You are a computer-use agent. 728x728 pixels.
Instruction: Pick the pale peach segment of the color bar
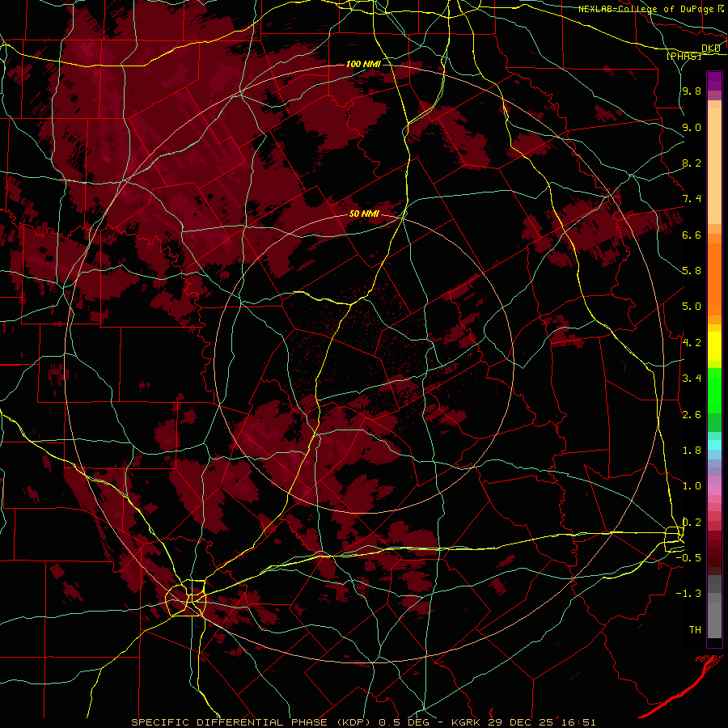pos(714,166)
